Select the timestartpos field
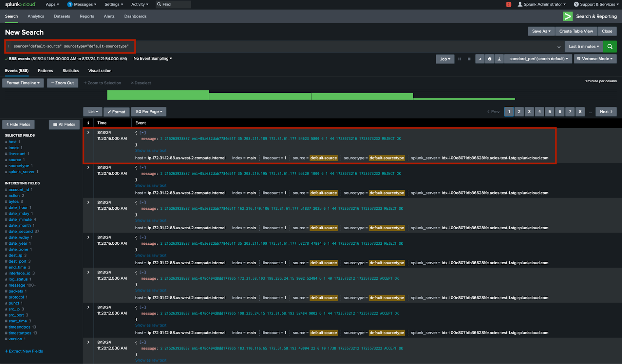 (x=20, y=333)
